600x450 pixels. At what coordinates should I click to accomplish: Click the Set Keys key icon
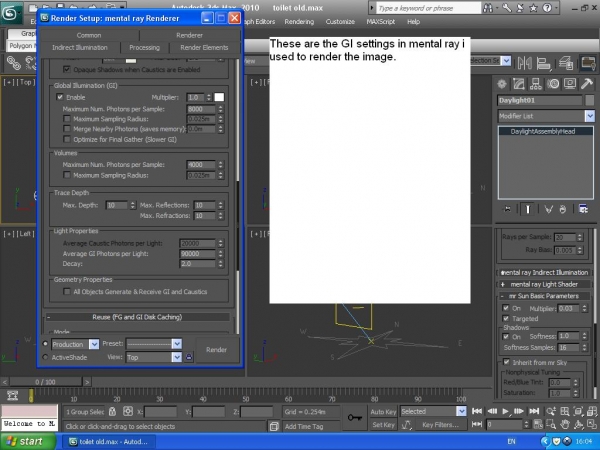(x=355, y=417)
